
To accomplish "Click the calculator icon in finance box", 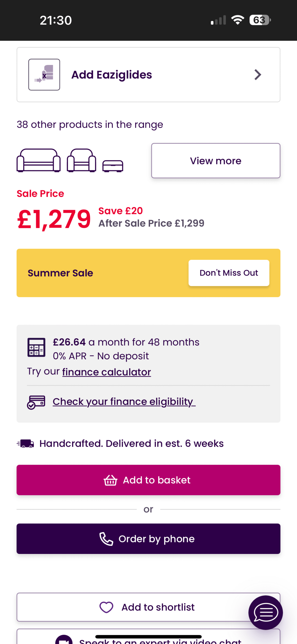I will [36, 347].
